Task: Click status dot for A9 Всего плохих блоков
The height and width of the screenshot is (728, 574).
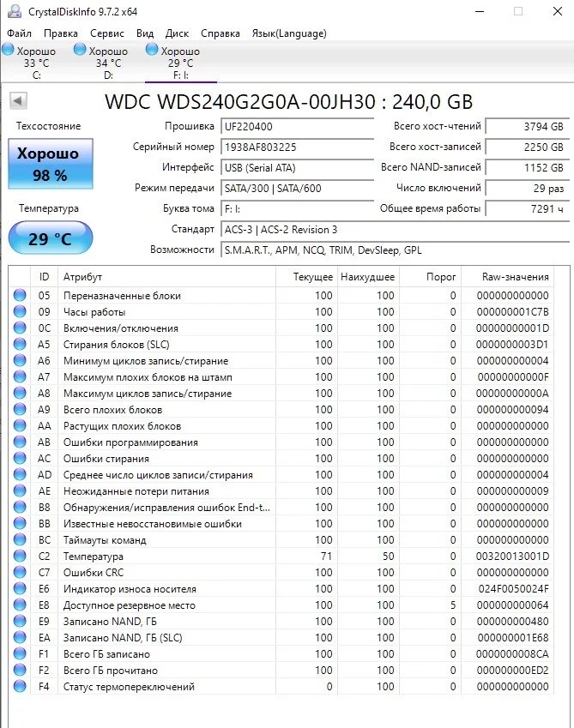Action: click(20, 409)
